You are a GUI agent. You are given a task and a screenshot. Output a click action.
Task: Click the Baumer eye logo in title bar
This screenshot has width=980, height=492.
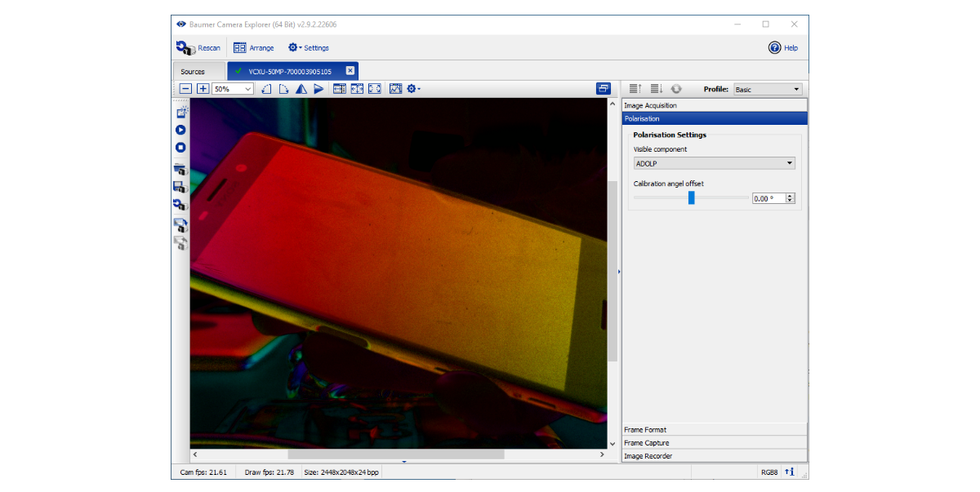coord(181,24)
